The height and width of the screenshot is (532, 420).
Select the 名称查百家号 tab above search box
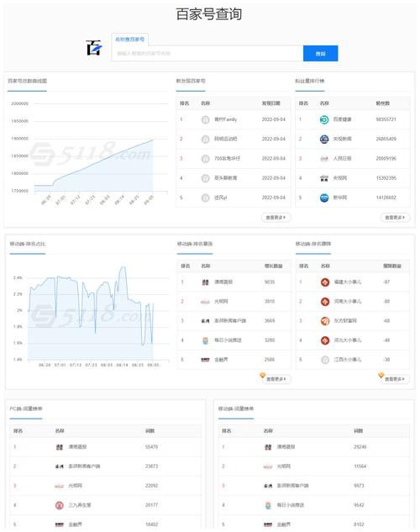point(130,40)
